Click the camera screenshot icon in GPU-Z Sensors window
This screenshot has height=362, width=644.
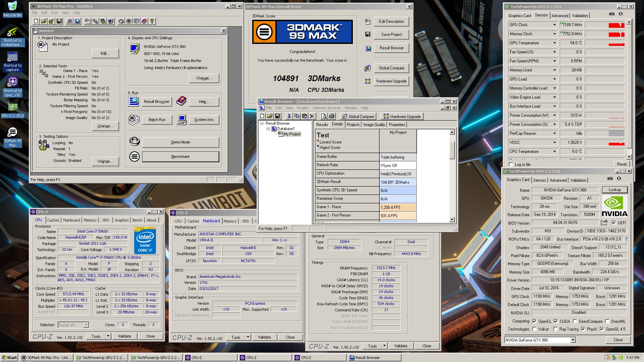tap(612, 14)
